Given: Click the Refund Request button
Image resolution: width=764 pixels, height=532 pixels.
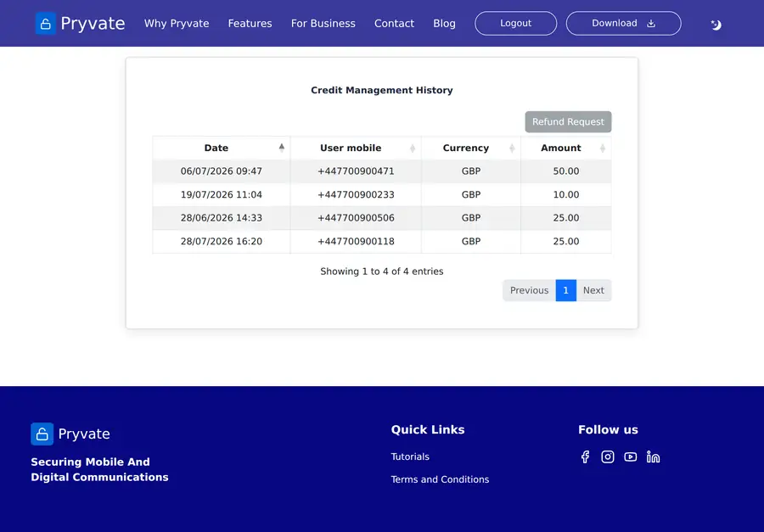Looking at the screenshot, I should pyautogui.click(x=568, y=122).
